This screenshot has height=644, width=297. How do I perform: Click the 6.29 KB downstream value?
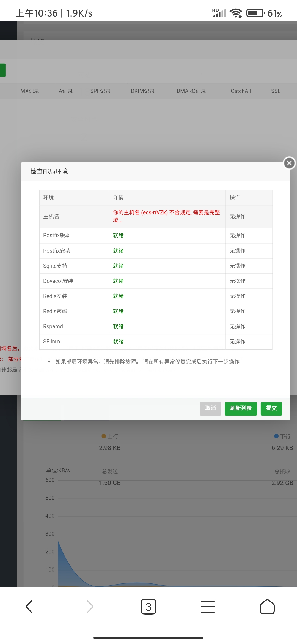tap(282, 448)
